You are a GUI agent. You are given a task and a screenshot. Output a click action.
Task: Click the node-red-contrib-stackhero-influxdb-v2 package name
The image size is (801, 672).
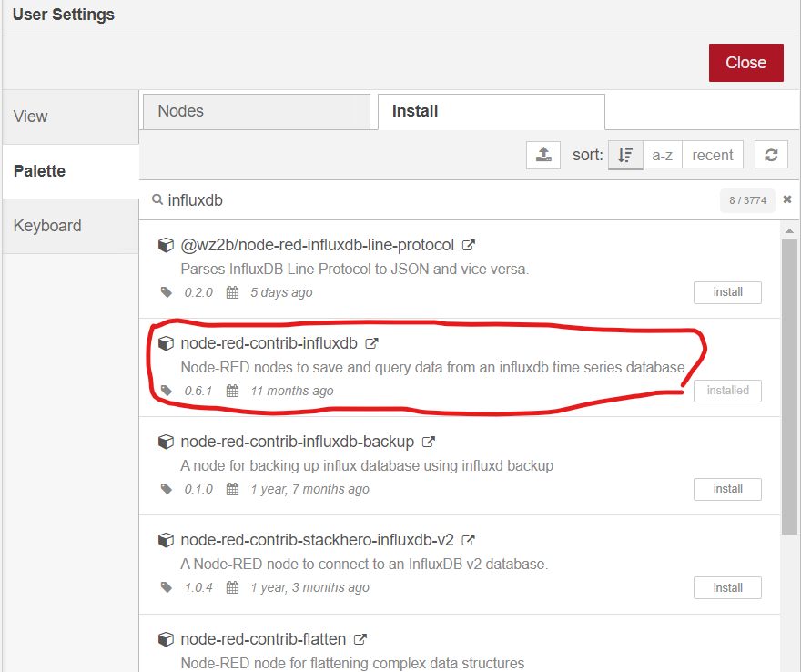tap(318, 540)
